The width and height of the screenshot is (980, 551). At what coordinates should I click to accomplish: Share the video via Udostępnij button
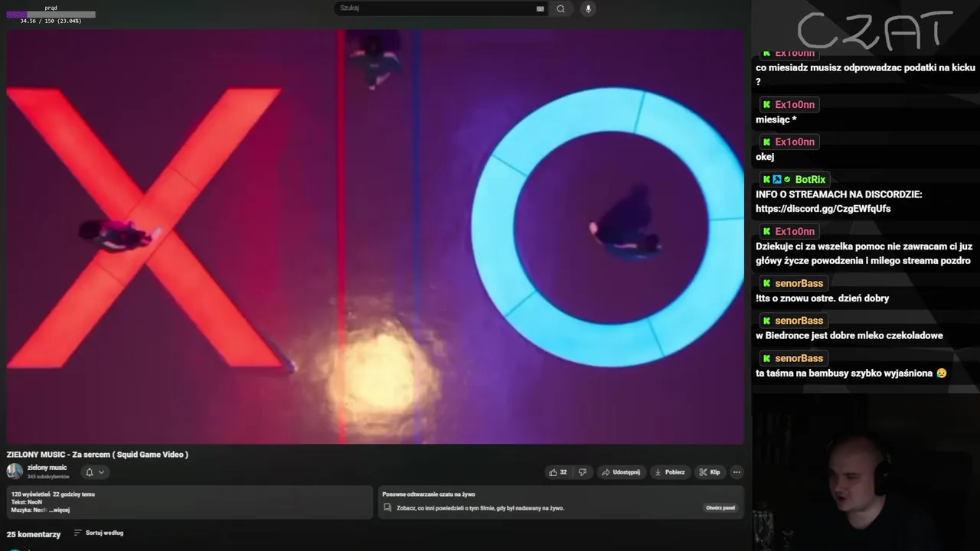coord(620,472)
